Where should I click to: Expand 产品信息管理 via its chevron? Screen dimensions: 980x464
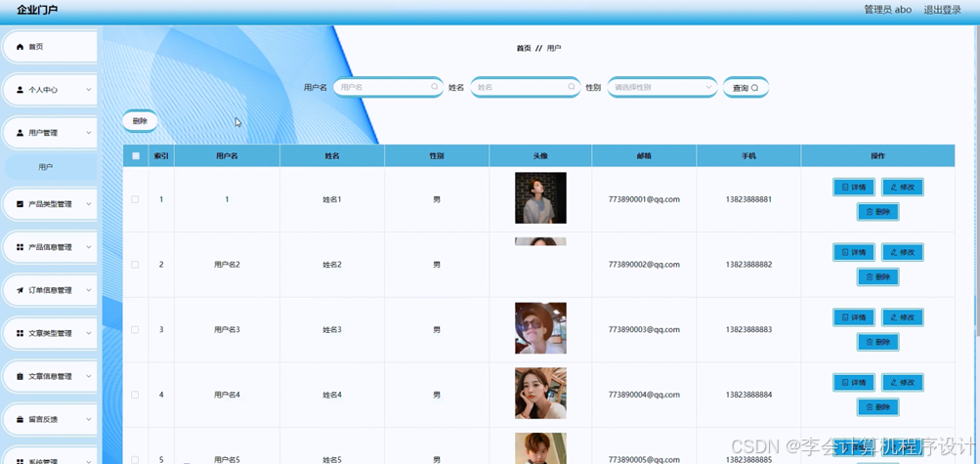coord(89,247)
